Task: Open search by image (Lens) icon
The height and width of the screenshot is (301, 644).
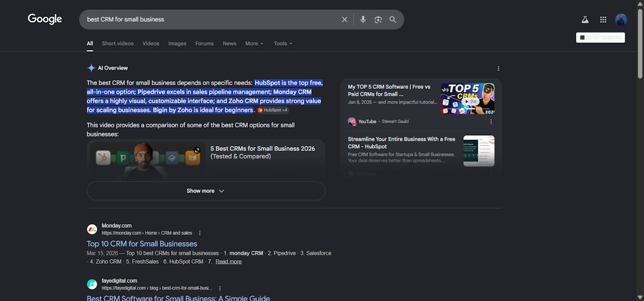Action: pyautogui.click(x=378, y=20)
